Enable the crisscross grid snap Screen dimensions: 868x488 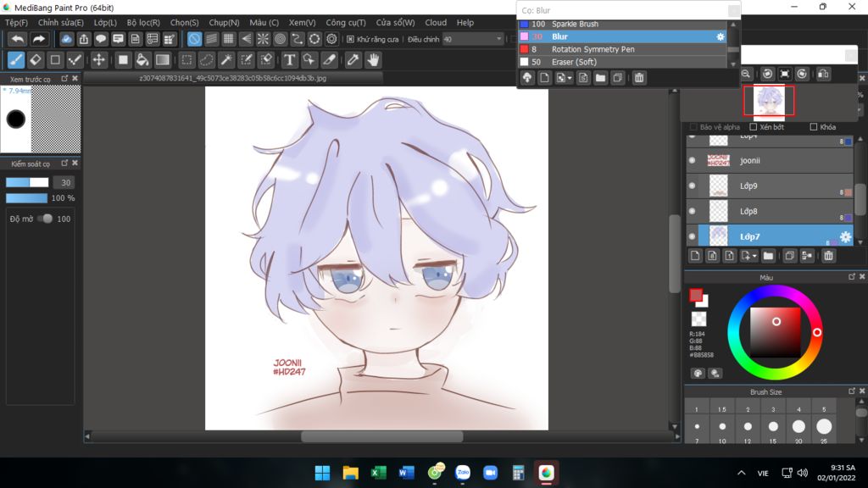click(229, 39)
